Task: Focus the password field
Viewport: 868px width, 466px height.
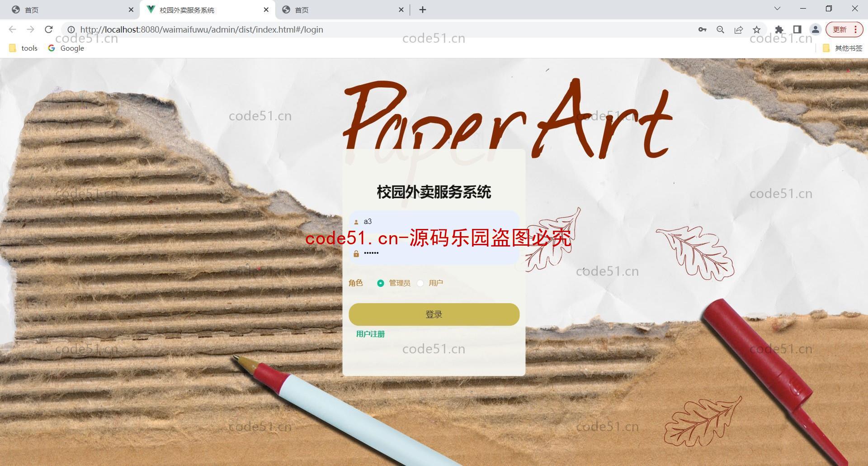Action: tap(434, 253)
